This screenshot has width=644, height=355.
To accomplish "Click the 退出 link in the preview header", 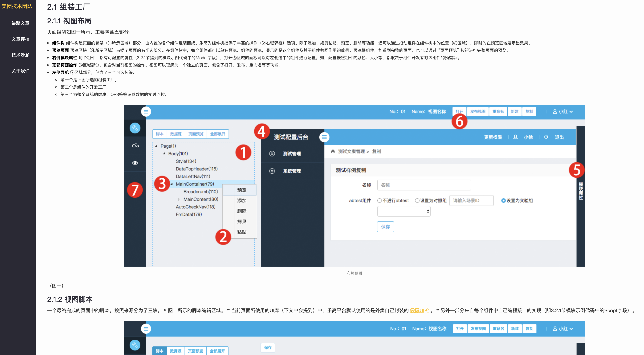I will click(559, 137).
